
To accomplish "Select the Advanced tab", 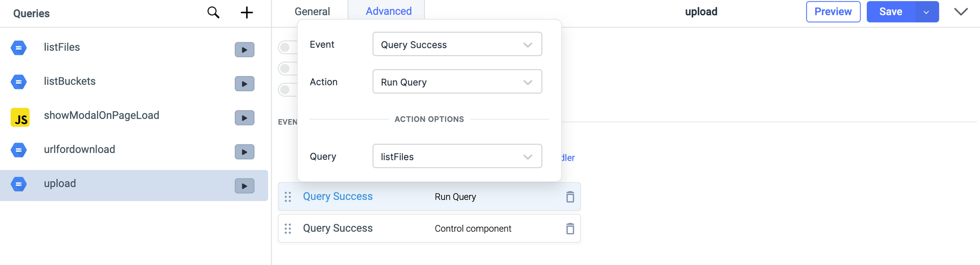I will click(x=389, y=11).
